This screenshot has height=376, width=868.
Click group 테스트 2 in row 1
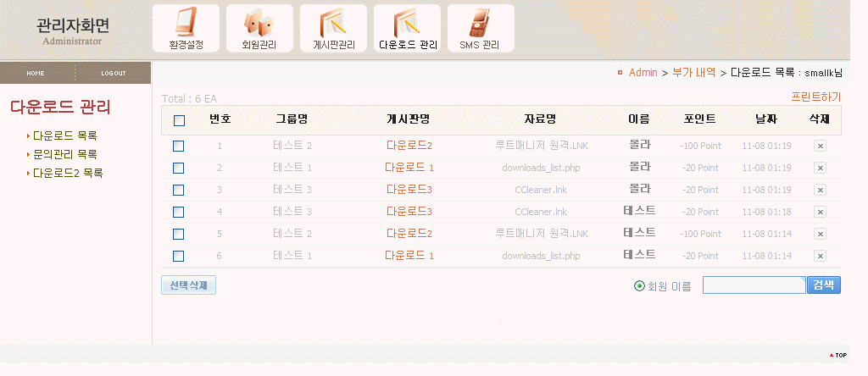click(292, 146)
